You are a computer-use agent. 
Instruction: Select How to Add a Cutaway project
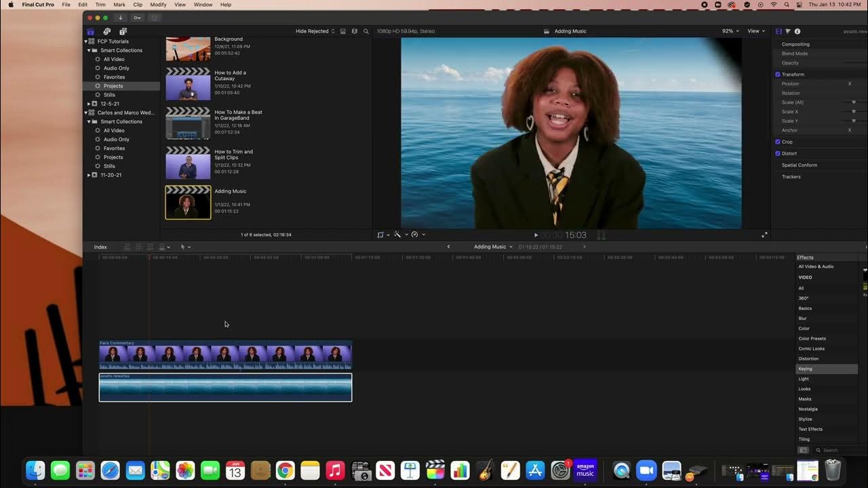click(x=188, y=84)
